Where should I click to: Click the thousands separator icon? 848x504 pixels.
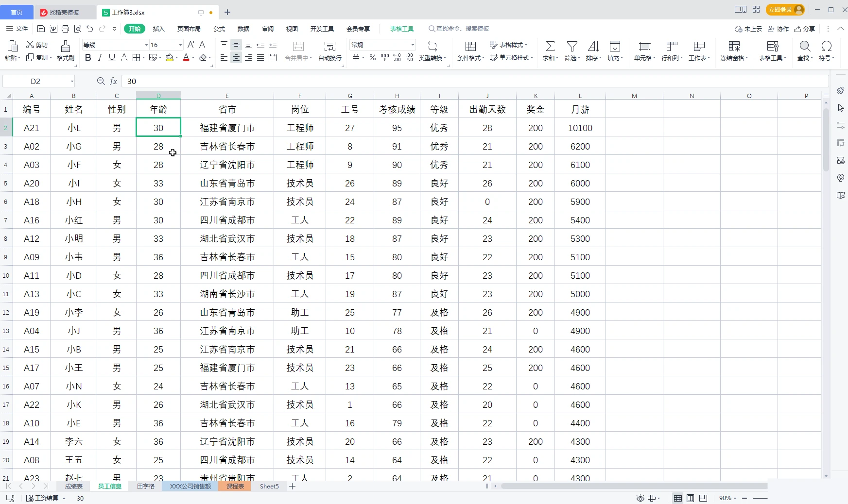(x=385, y=58)
